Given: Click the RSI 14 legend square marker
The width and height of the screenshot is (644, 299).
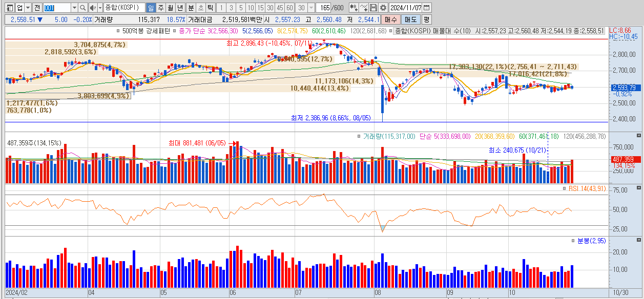Looking at the screenshot, I should pos(565,189).
